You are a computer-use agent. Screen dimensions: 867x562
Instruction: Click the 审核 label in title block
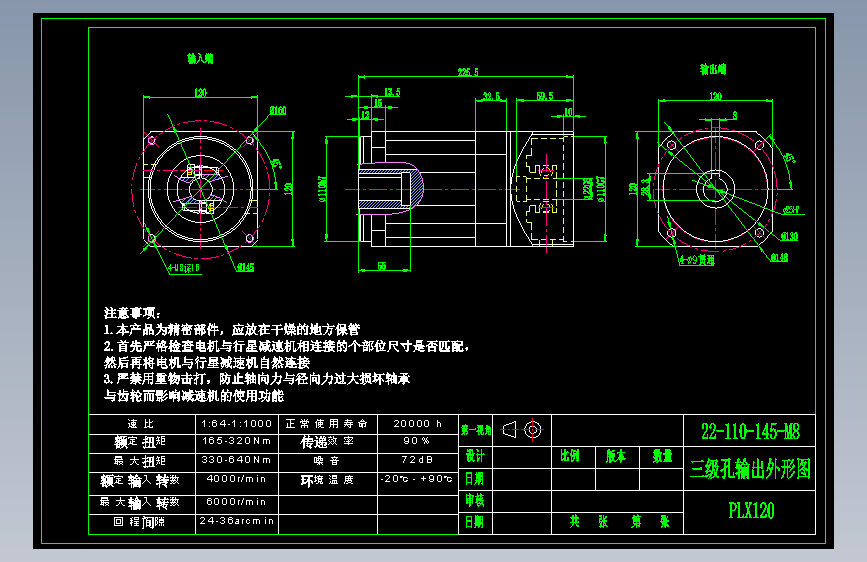pos(475,501)
